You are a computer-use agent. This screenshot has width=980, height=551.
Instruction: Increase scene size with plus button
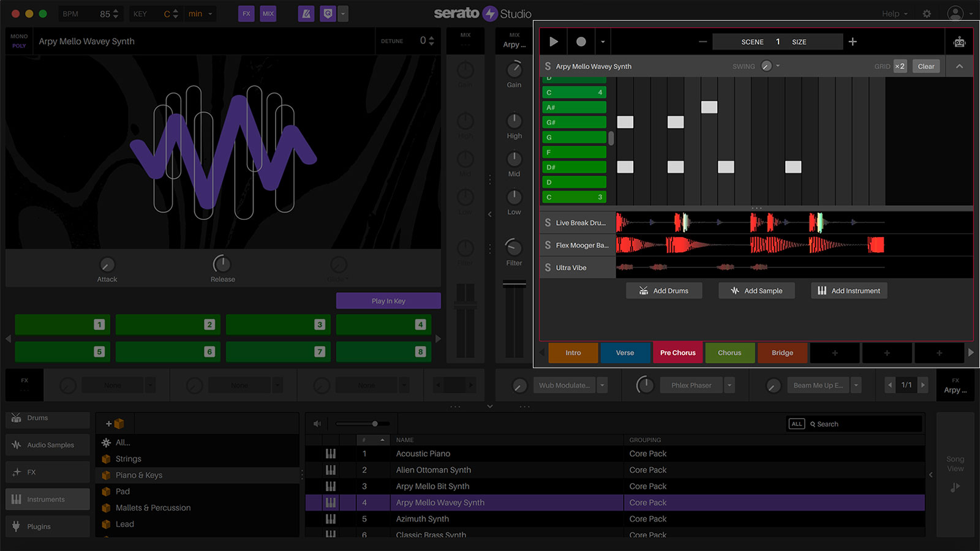tap(853, 42)
